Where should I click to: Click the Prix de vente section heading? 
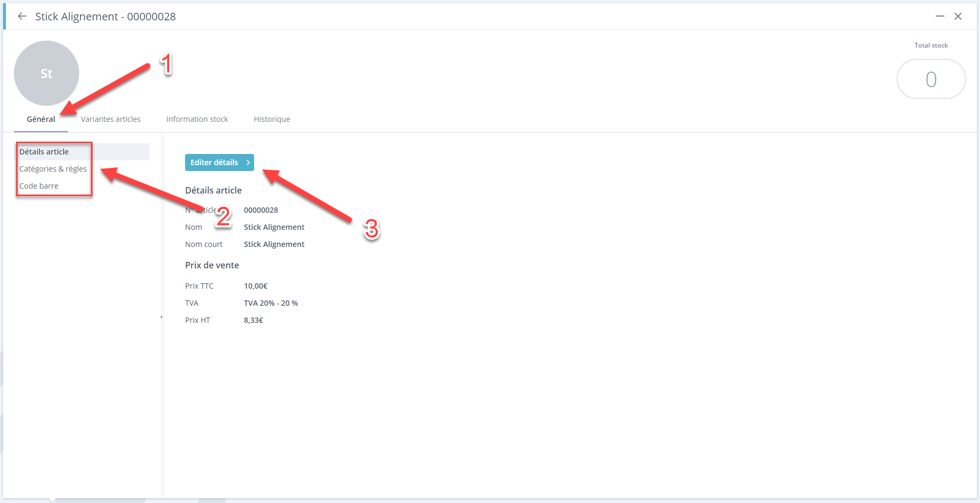[x=212, y=265]
